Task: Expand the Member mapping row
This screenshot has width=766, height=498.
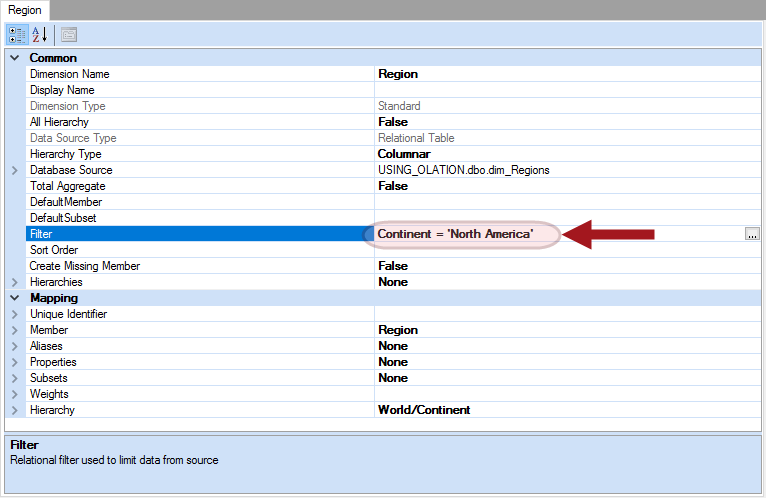Action: [x=14, y=330]
